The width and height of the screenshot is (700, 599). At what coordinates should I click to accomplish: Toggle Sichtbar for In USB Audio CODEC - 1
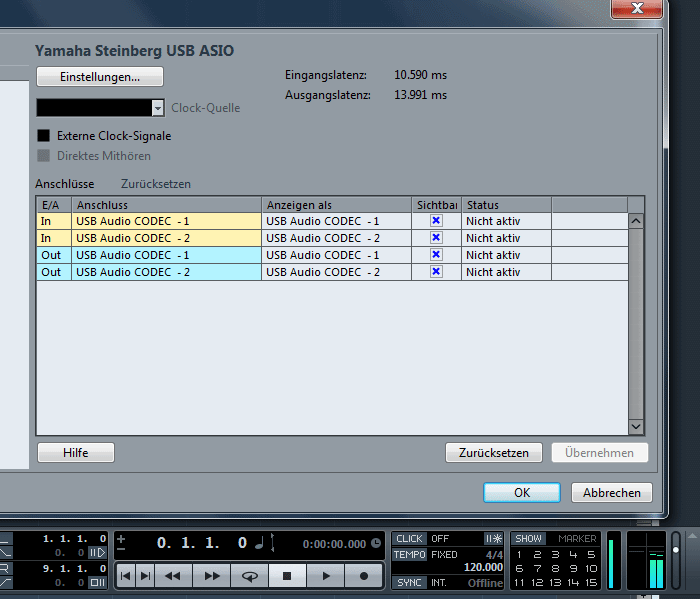point(436,220)
